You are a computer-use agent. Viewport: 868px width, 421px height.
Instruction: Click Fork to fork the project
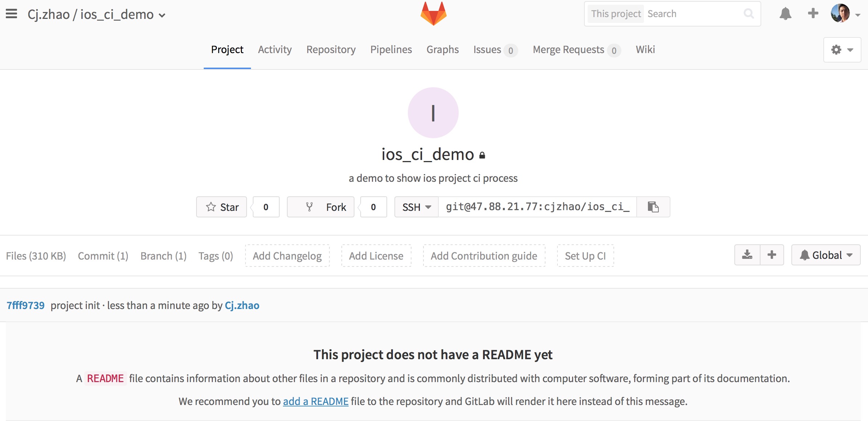click(320, 207)
